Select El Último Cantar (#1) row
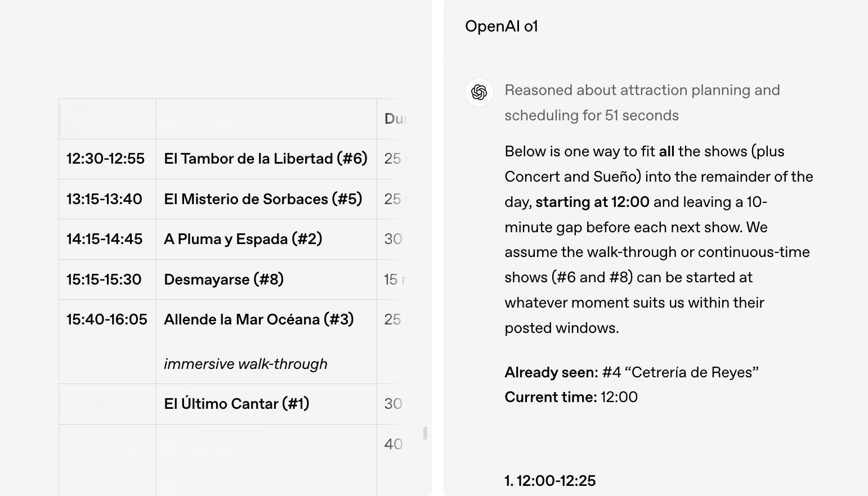 [x=231, y=404]
